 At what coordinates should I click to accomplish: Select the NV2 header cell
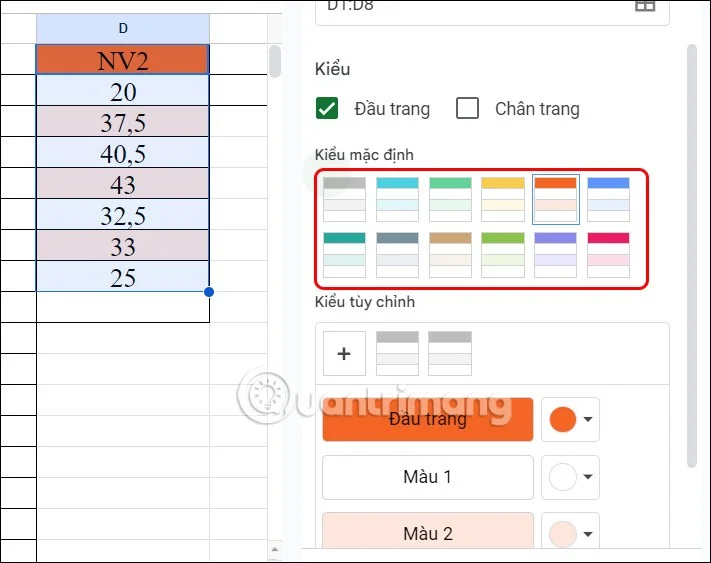(123, 59)
